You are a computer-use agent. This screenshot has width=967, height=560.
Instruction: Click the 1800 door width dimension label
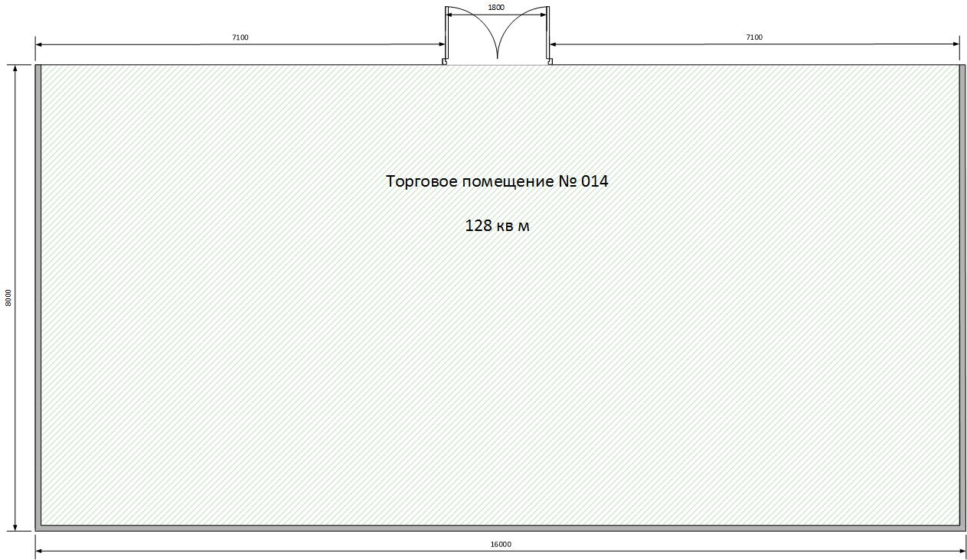point(496,8)
